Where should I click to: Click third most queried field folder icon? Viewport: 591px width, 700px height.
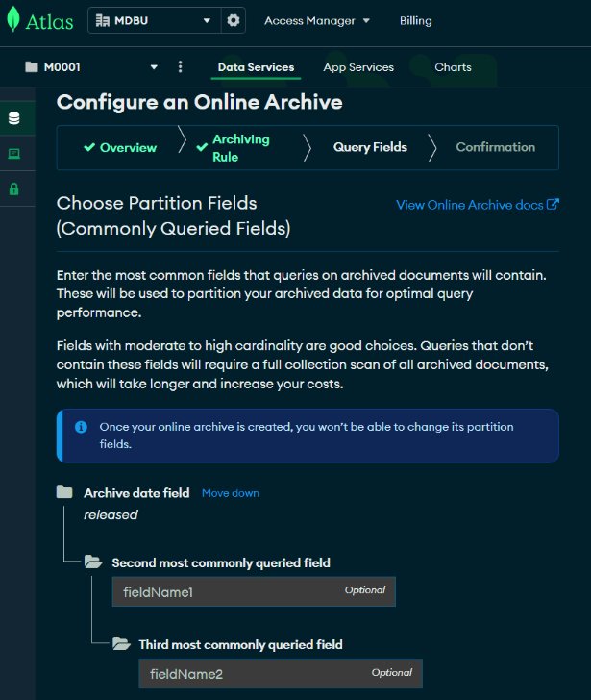click(121, 643)
